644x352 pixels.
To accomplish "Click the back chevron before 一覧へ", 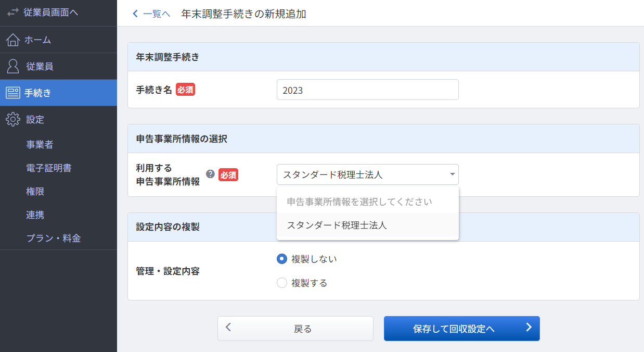I will click(135, 14).
